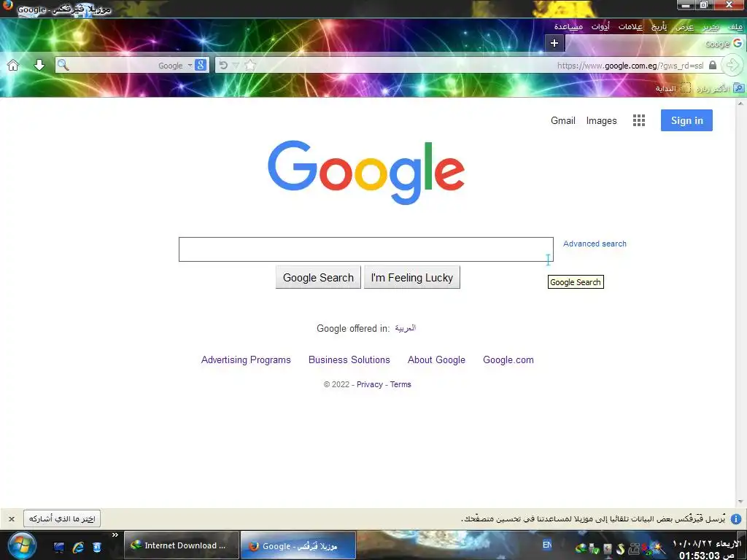Click the البداية bookmark in the toolbar

[x=673, y=88]
